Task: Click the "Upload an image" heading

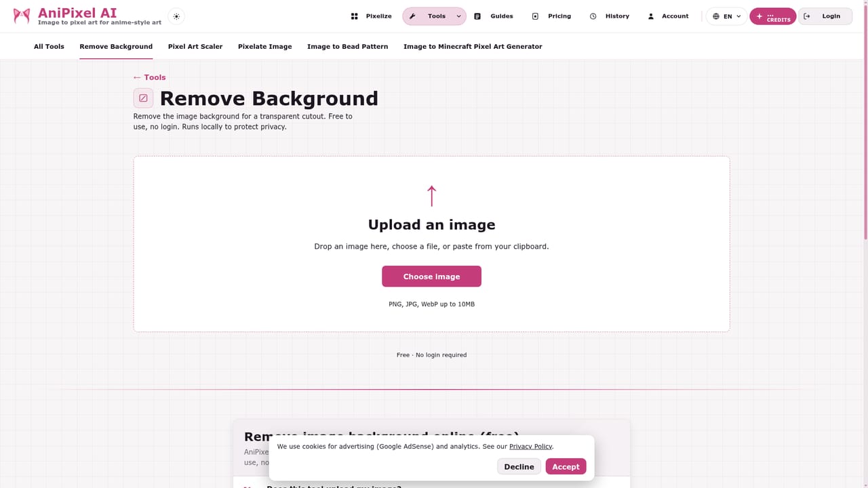Action: [x=431, y=225]
